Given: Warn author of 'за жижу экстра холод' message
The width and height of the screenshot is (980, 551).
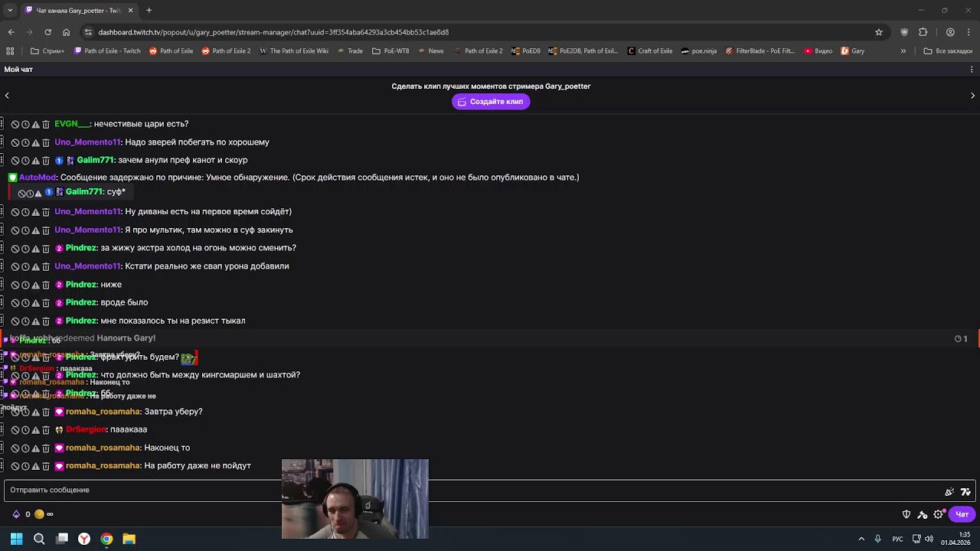Looking at the screenshot, I should [35, 249].
